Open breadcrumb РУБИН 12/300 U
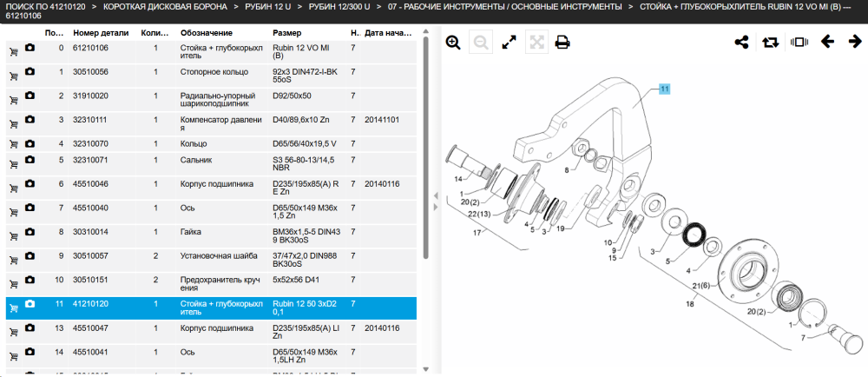This screenshot has width=868, height=377. [x=339, y=7]
